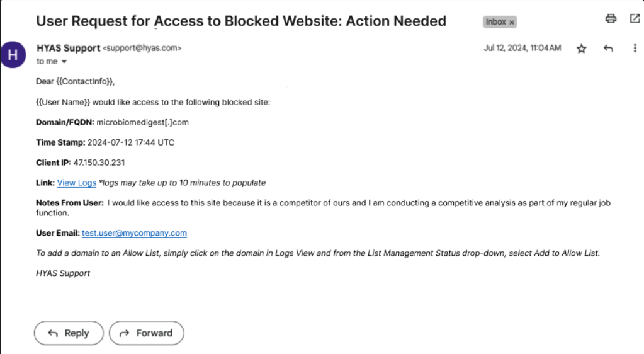This screenshot has height=354, width=644.
Task: Open the email in a new window
Action: (x=635, y=19)
